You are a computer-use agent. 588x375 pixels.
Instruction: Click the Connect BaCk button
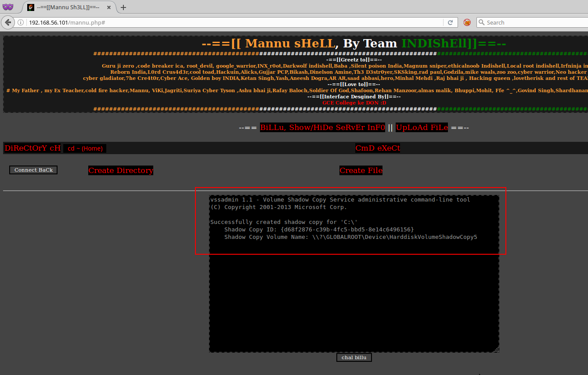33,170
